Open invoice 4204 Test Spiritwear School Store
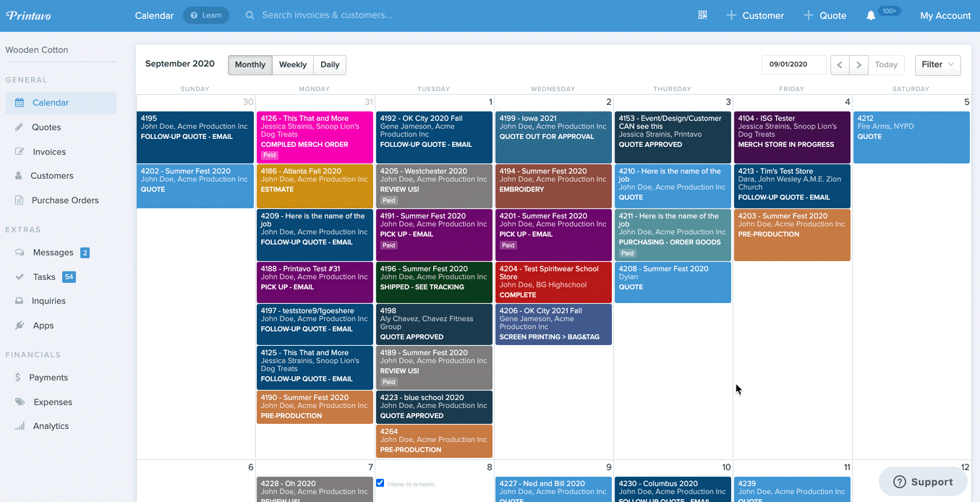This screenshot has width=980, height=502. pyautogui.click(x=553, y=282)
